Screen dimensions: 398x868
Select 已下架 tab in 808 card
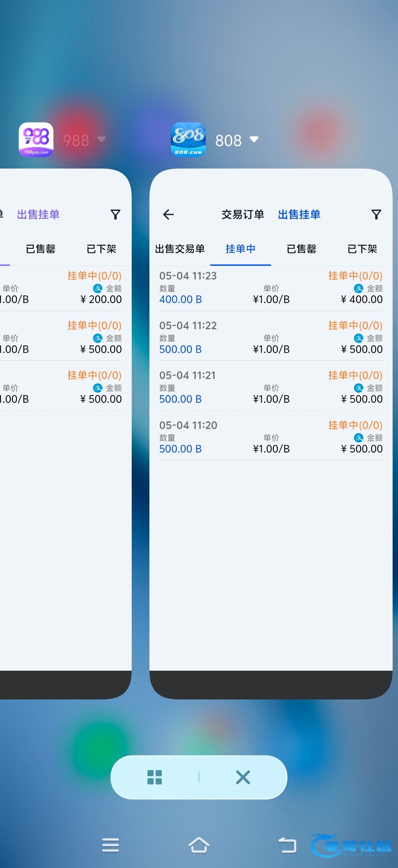pos(362,249)
